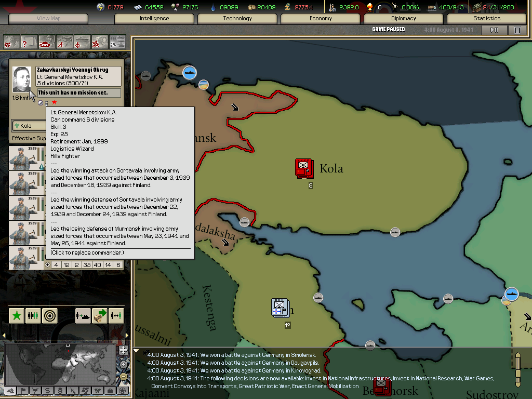
Task: Click the strategic redeployment icon
Action: coord(100,315)
